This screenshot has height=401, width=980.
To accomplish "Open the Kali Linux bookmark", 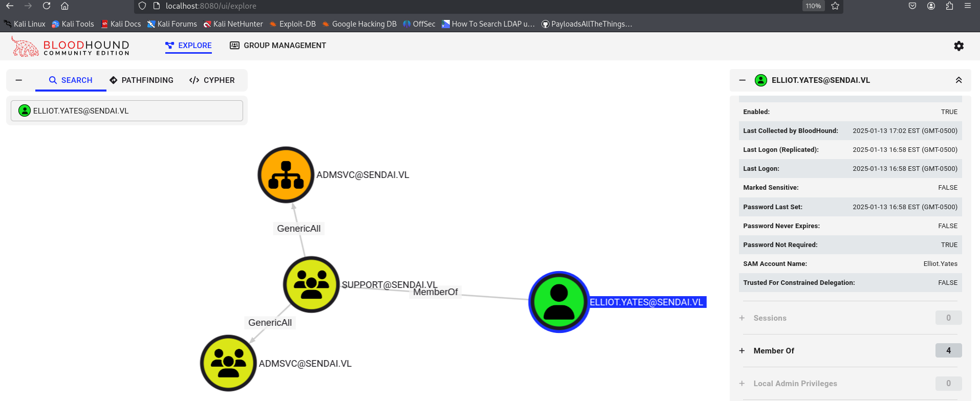I will pyautogui.click(x=25, y=24).
